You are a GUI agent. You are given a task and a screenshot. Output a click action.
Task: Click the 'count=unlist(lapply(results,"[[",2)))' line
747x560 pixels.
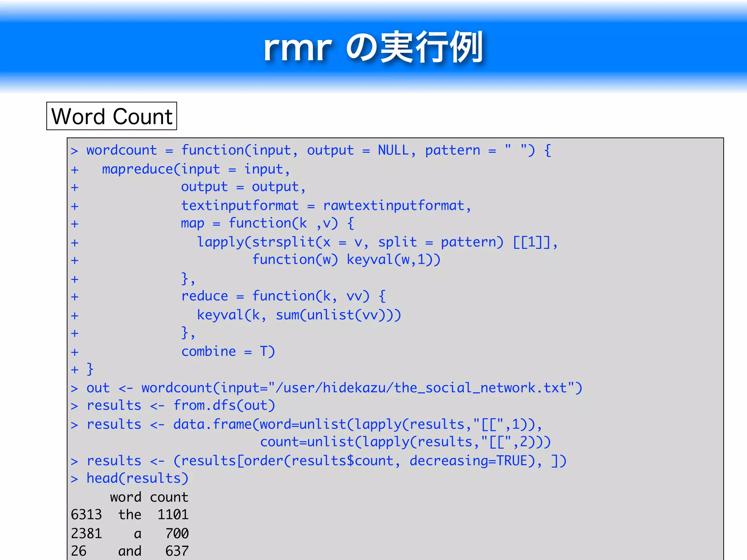click(x=405, y=442)
